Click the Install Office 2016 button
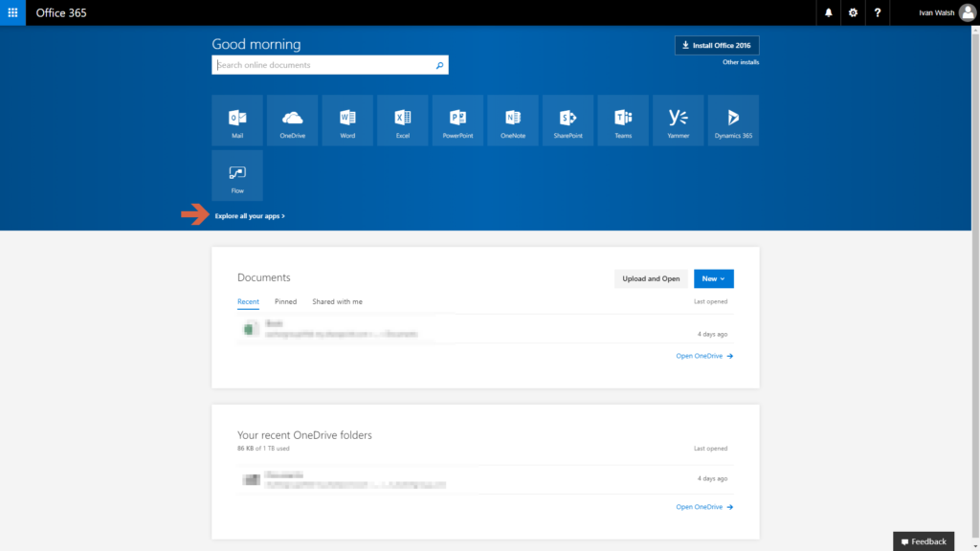 tap(717, 45)
